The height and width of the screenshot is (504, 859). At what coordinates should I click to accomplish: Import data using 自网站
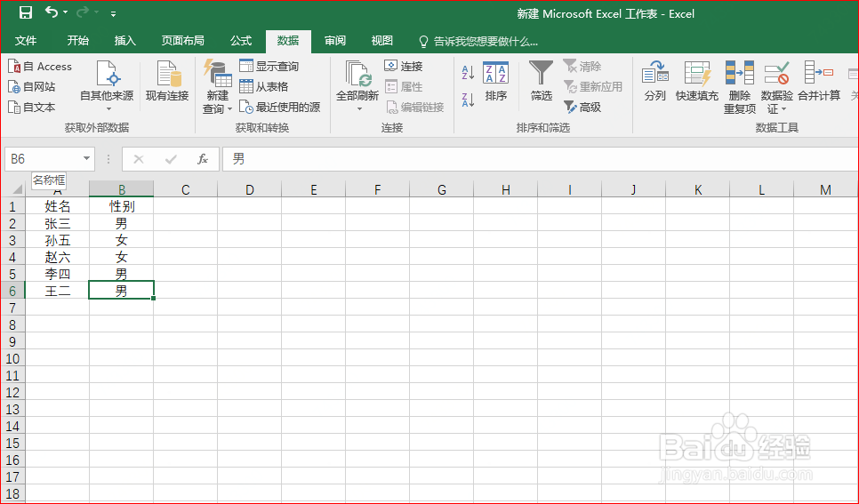pyautogui.click(x=32, y=86)
